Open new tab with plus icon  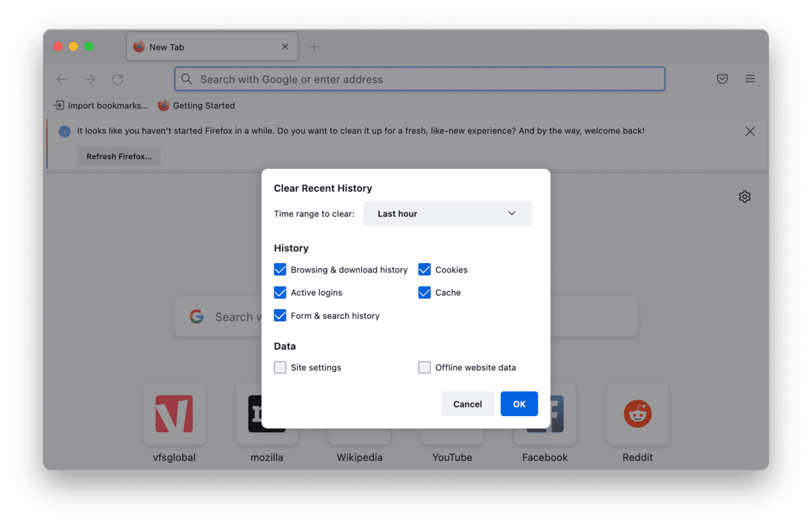coord(314,47)
